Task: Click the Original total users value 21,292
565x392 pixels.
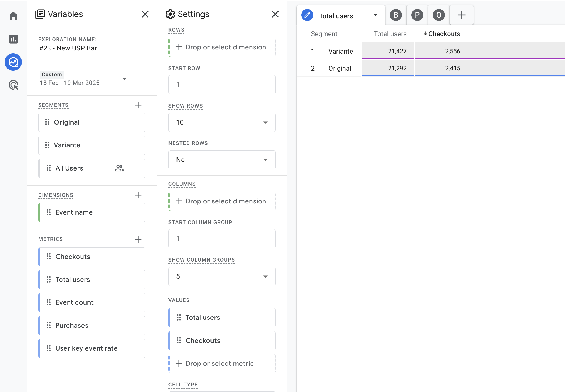Action: [x=397, y=68]
